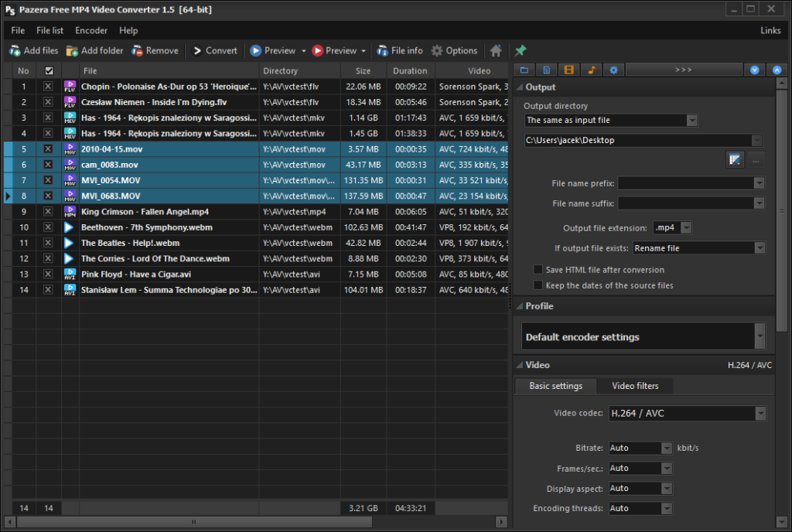The width and height of the screenshot is (792, 532).
Task: Open the File menu
Action: (x=18, y=30)
